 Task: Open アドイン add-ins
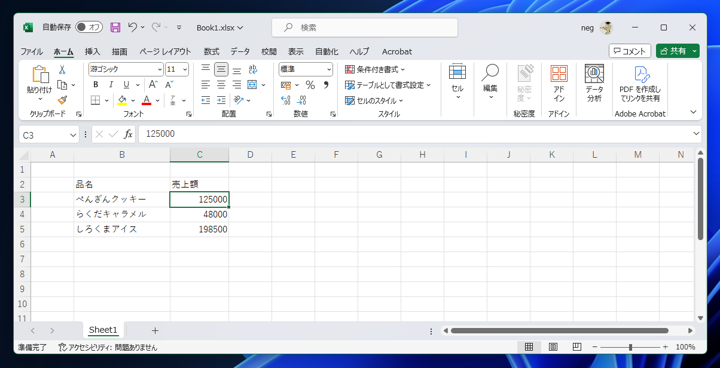(559, 84)
